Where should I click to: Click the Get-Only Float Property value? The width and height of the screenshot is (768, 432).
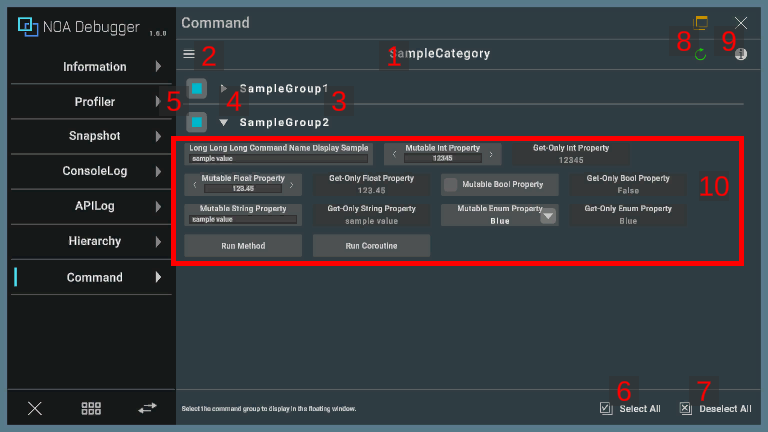coord(371,191)
